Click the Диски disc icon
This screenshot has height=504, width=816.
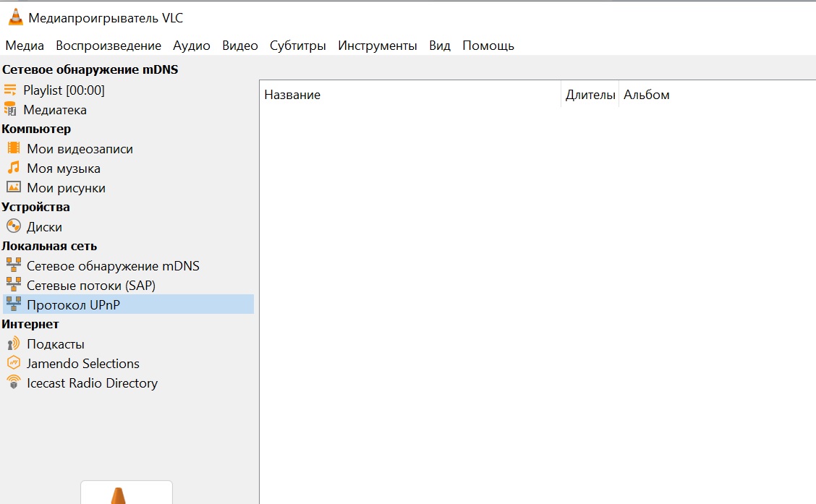14,226
